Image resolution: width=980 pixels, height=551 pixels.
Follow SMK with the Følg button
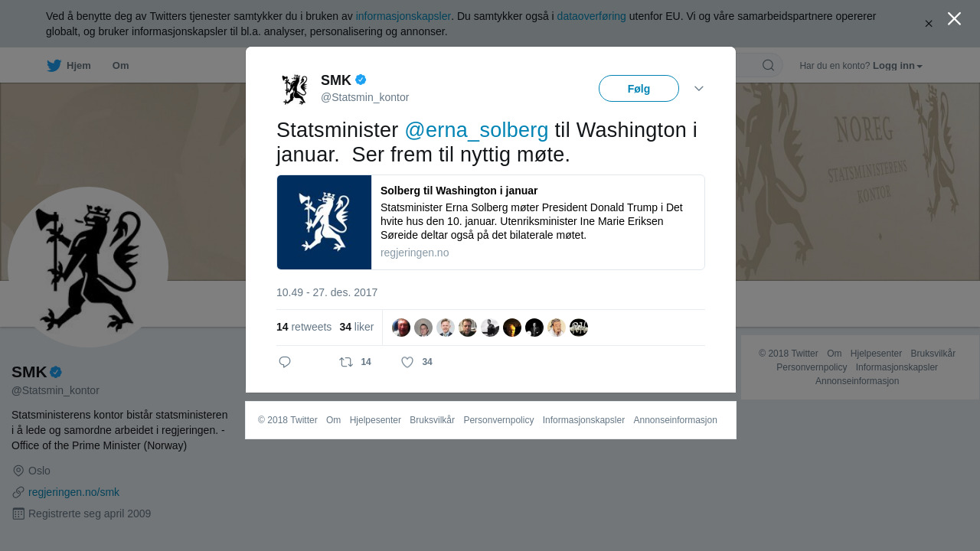(639, 89)
